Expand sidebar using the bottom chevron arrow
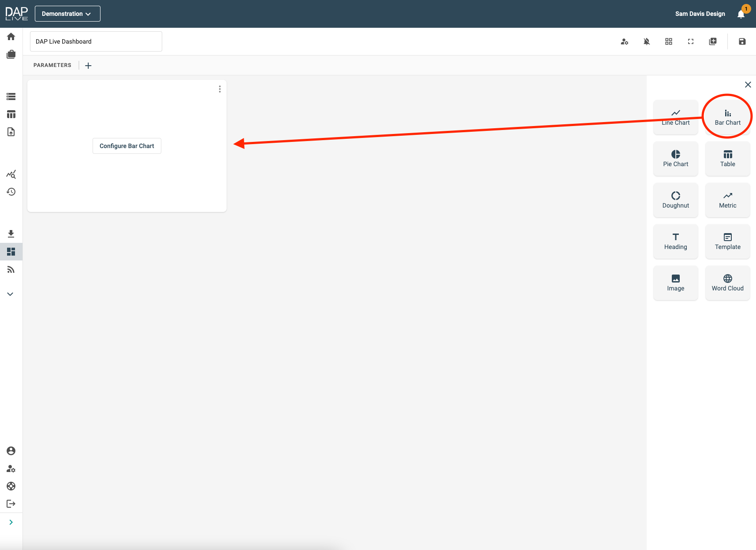 (11, 522)
